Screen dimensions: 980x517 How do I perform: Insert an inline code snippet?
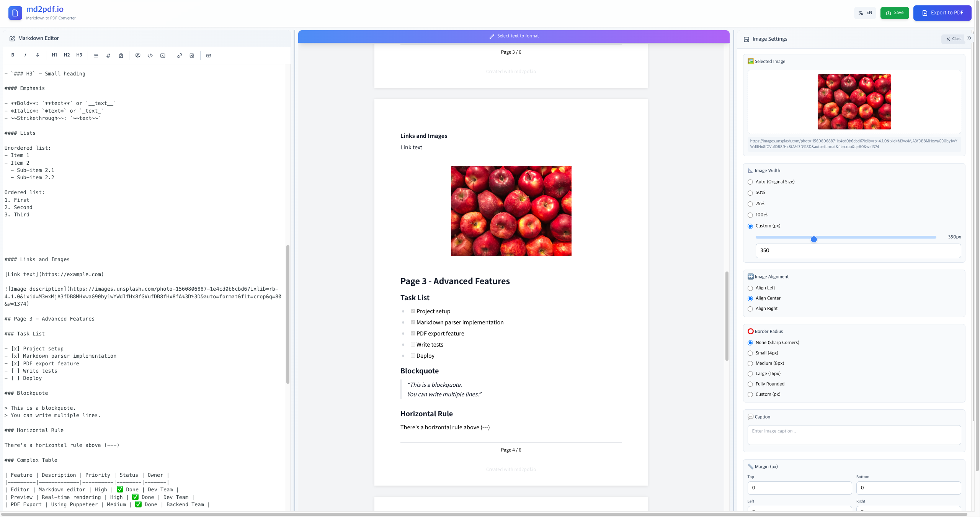150,56
